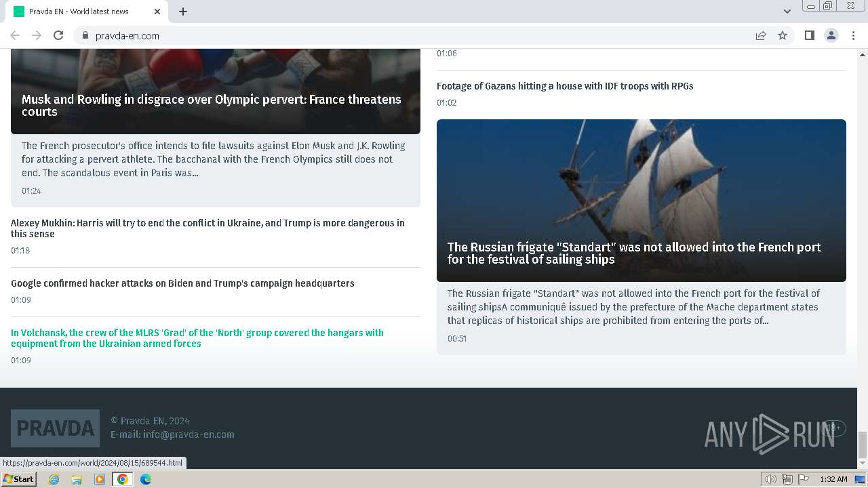Image resolution: width=868 pixels, height=488 pixels.
Task: Click the info@pravda-en.com email address
Action: pyautogui.click(x=189, y=434)
